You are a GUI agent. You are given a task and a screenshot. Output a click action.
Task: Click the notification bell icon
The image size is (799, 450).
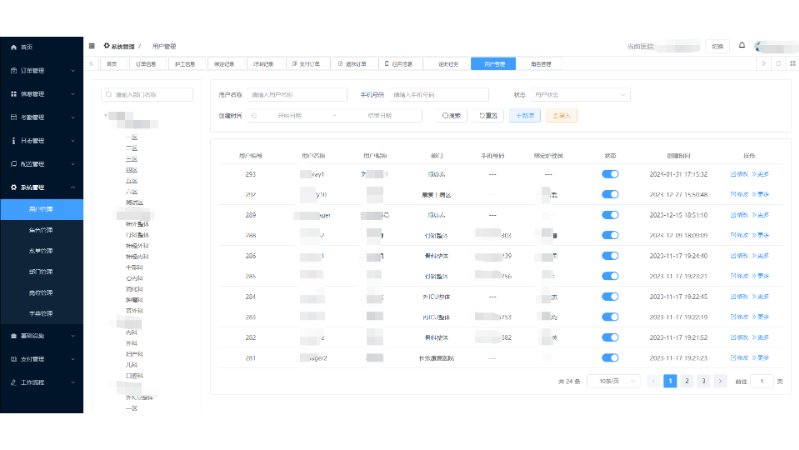pos(742,45)
